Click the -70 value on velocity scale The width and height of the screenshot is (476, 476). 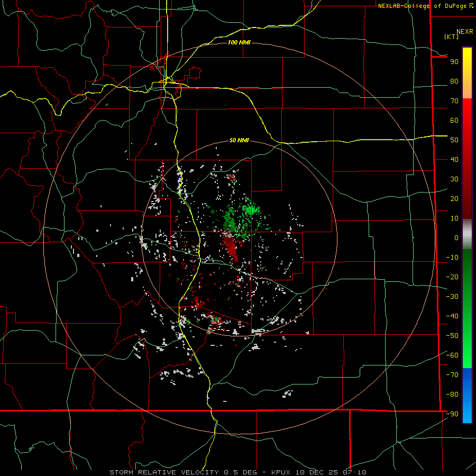click(x=452, y=375)
